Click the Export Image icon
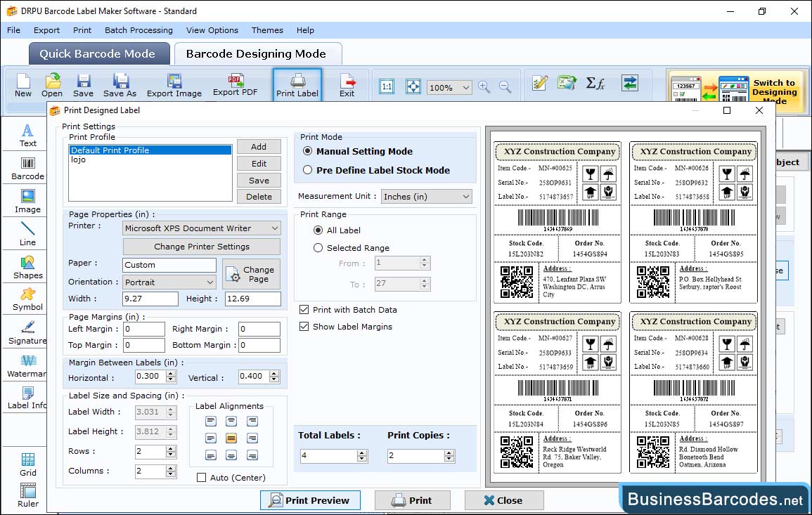This screenshot has height=515, width=812. coord(174,86)
